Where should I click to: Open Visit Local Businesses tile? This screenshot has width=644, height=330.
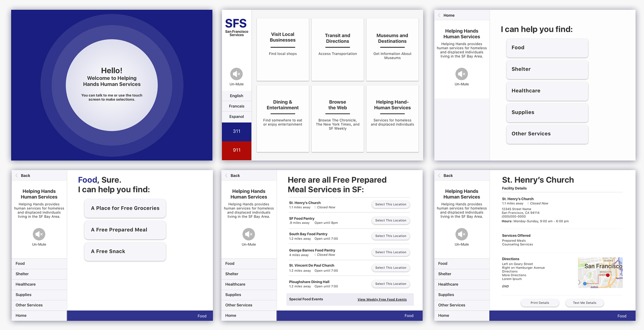tap(283, 50)
